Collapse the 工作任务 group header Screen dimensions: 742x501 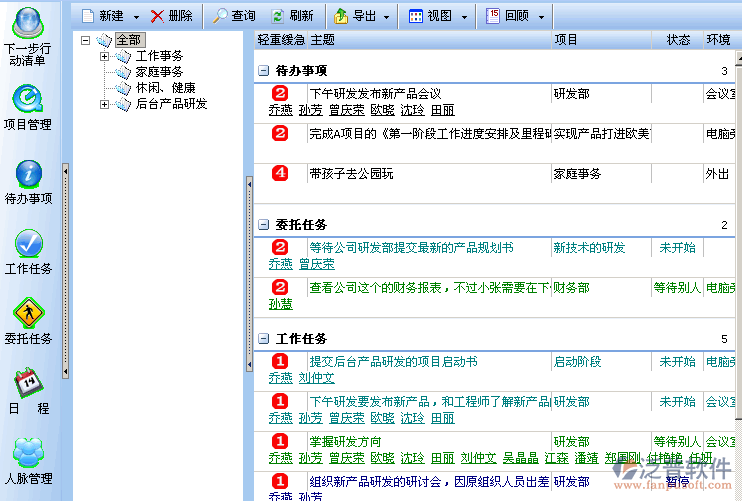tap(263, 339)
